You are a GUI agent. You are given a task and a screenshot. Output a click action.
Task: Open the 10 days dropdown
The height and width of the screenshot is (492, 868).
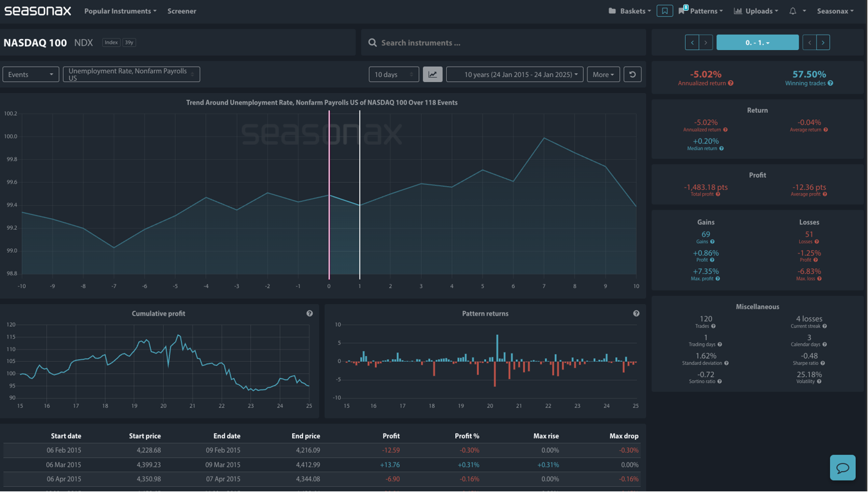coord(394,74)
